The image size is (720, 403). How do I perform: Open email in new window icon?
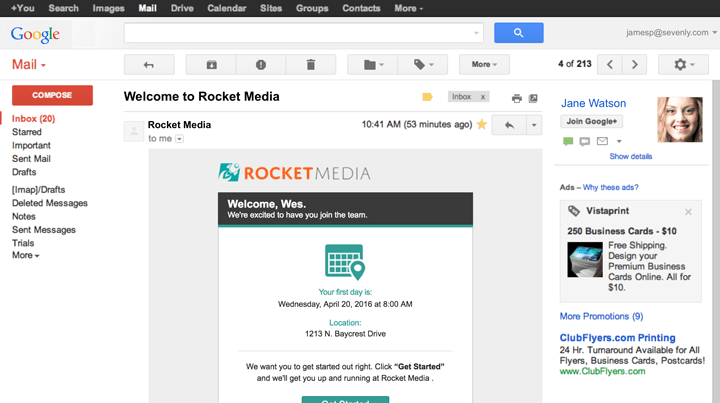(x=533, y=98)
